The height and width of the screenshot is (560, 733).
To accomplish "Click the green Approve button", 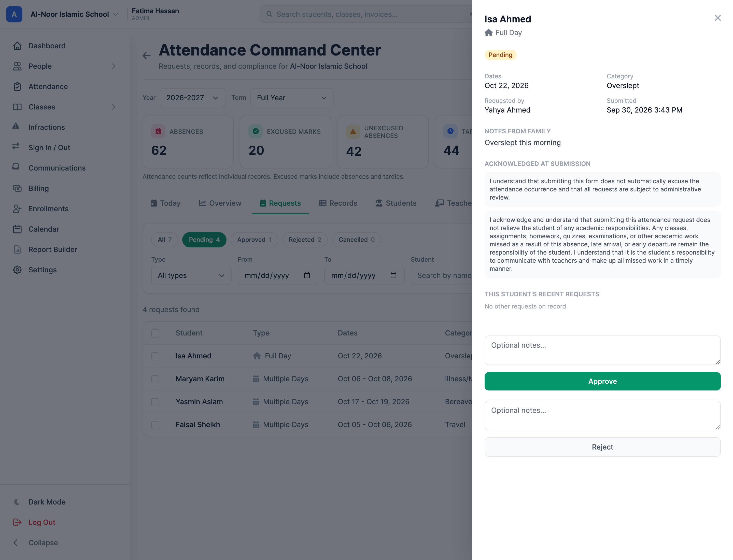I will (x=602, y=381).
